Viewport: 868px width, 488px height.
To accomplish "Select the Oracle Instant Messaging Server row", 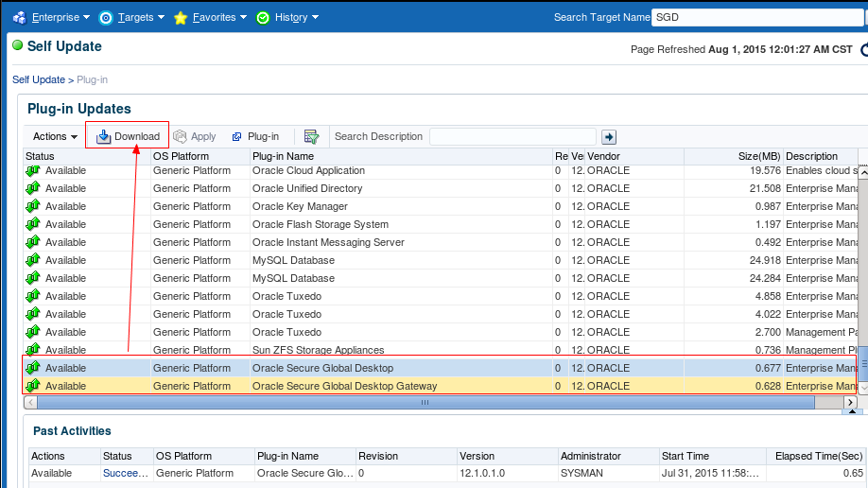I will tap(441, 242).
